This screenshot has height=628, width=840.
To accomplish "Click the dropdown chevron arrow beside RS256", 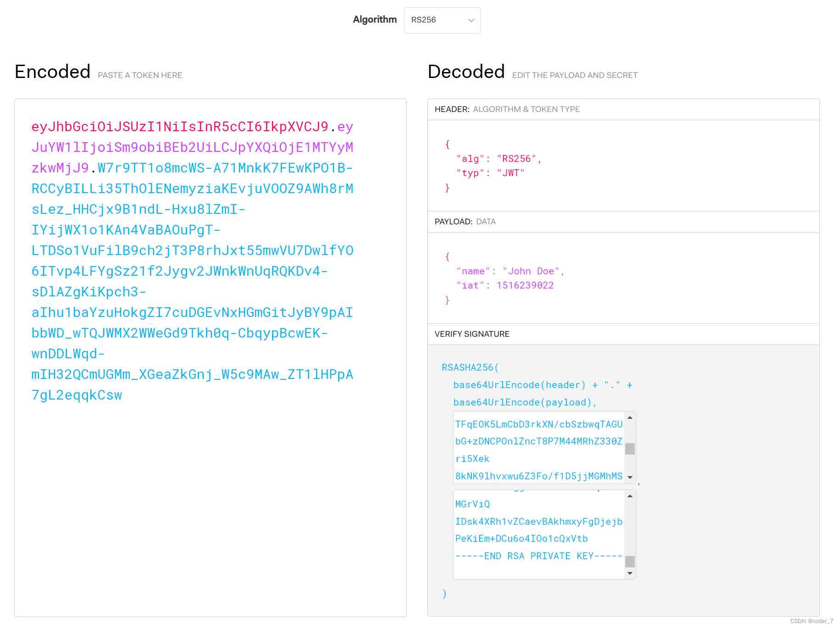I will coord(471,20).
